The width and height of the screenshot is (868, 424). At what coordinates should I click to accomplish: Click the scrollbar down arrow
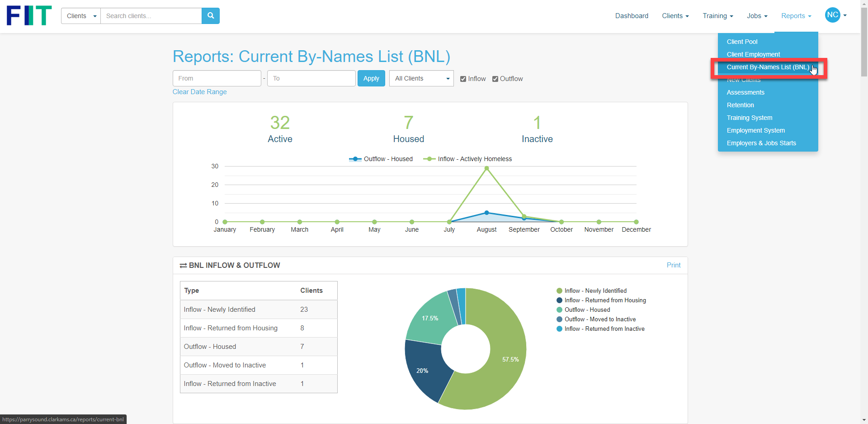864,420
